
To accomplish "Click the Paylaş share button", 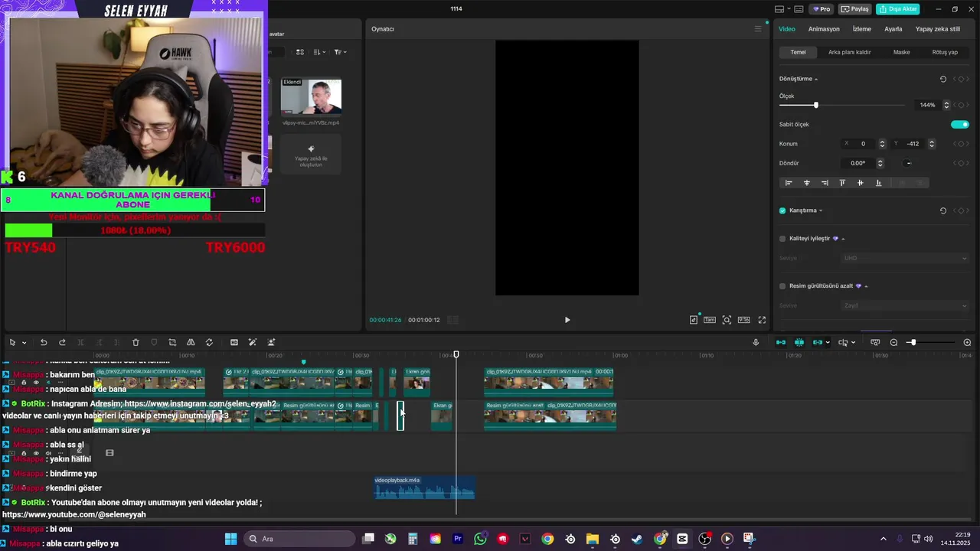I will [x=855, y=9].
